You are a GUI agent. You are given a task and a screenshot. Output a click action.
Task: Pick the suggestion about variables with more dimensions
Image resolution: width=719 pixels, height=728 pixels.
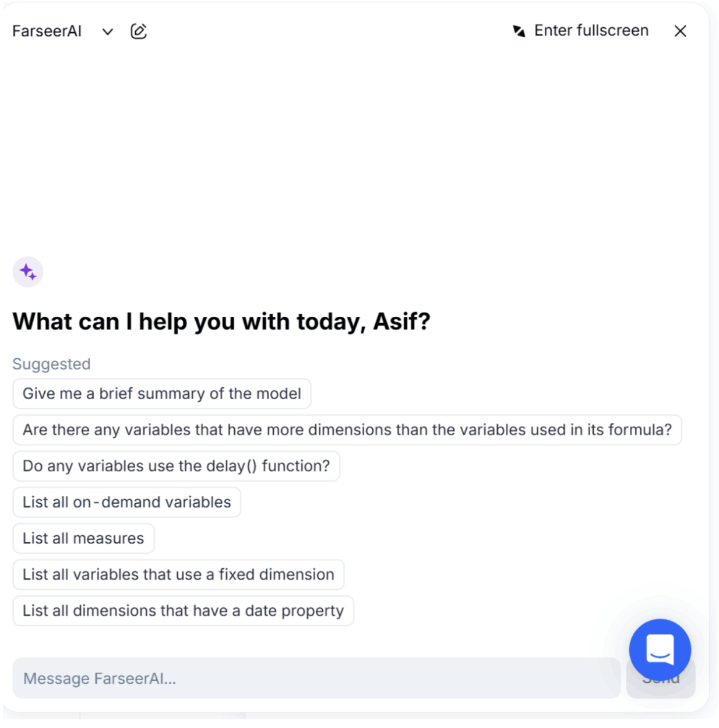pyautogui.click(x=347, y=430)
